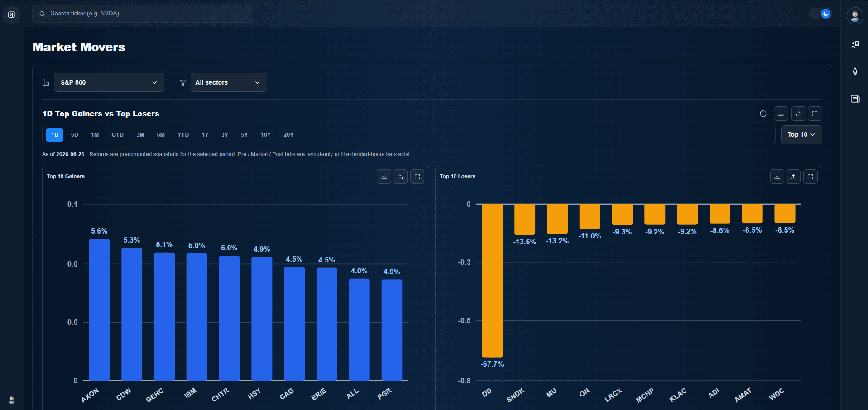Open the assistant chat icon in right sidebar
Image resolution: width=868 pixels, height=410 pixels.
point(855,44)
